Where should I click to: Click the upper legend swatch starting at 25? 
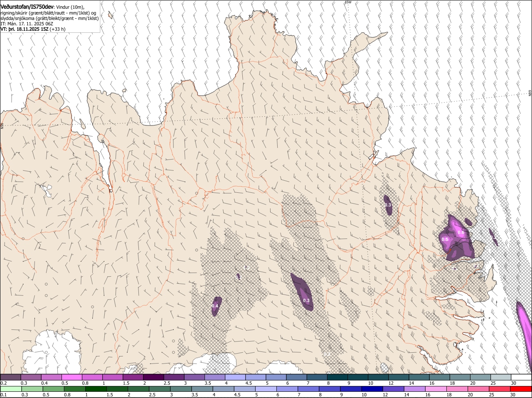click(501, 377)
